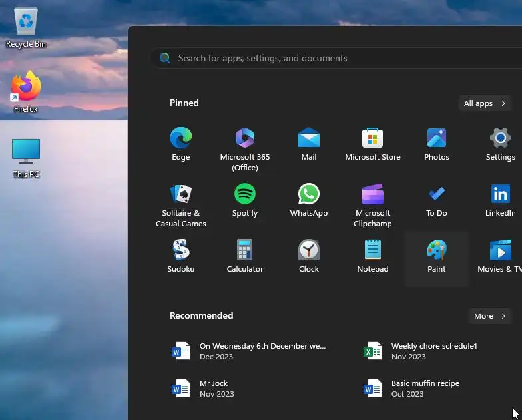Select the Recycle Bin desktop icon
This screenshot has width=522, height=420.
[x=25, y=28]
